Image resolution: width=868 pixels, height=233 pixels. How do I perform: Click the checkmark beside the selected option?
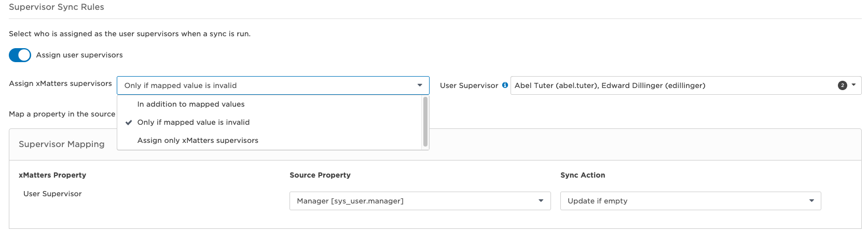pos(129,122)
